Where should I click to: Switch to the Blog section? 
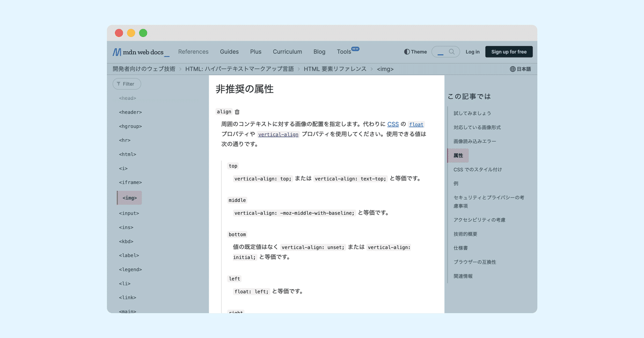[319, 52]
